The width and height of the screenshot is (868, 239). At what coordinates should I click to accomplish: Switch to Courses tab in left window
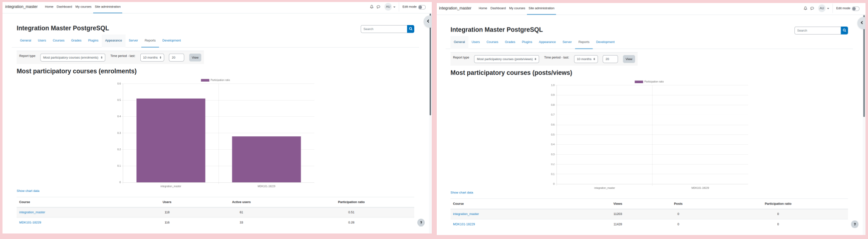(59, 41)
